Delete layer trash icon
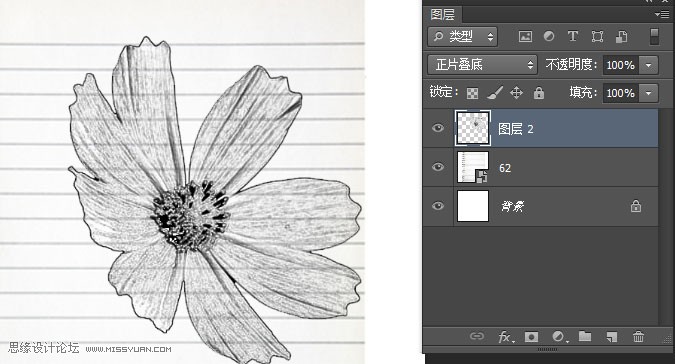This screenshot has height=364, width=675. 638,336
